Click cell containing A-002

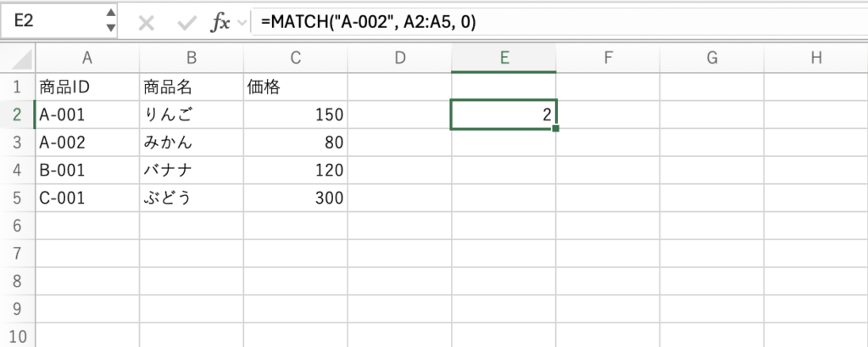[86, 142]
